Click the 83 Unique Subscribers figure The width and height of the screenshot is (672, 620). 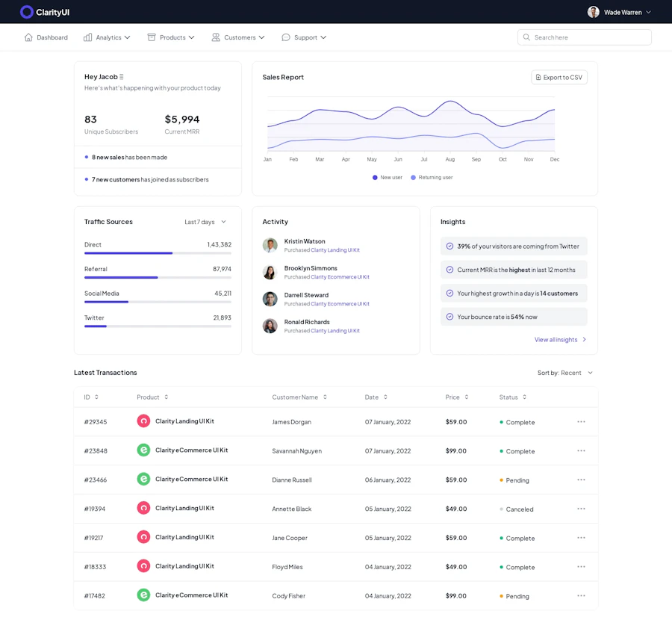point(90,120)
